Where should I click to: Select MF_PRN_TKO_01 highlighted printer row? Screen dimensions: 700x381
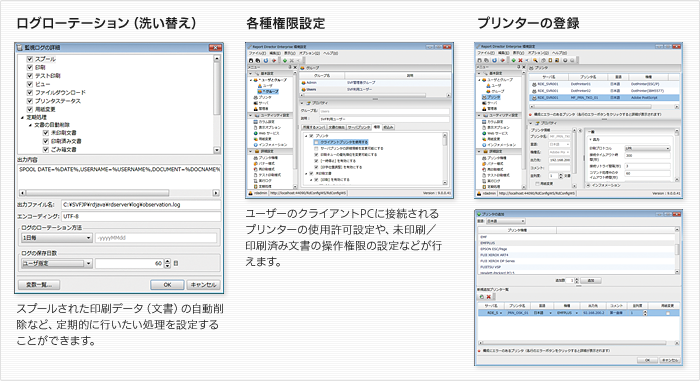(x=604, y=97)
